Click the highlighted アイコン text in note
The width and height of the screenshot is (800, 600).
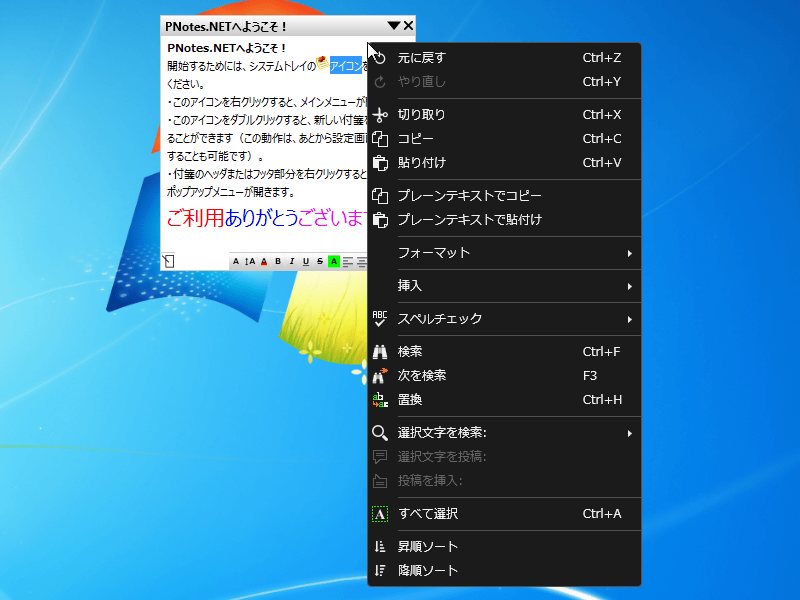[x=345, y=66]
